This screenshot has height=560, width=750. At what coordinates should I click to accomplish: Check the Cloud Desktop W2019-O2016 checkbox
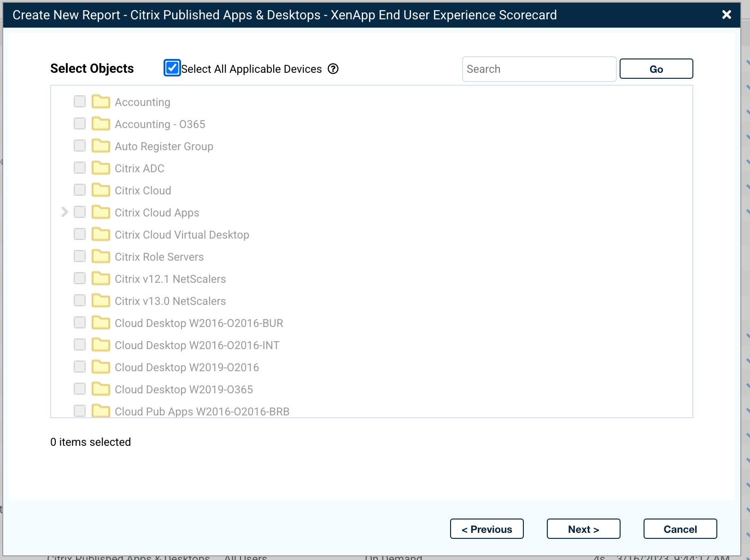(x=80, y=367)
